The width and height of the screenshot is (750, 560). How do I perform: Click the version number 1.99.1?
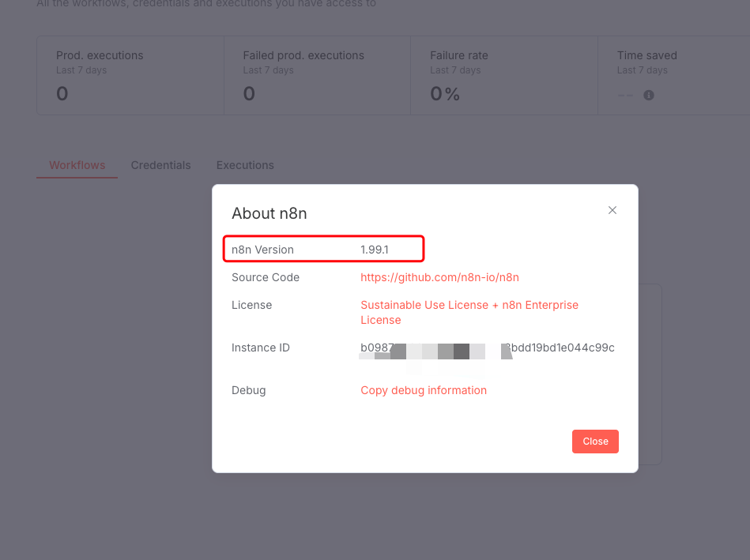click(375, 250)
